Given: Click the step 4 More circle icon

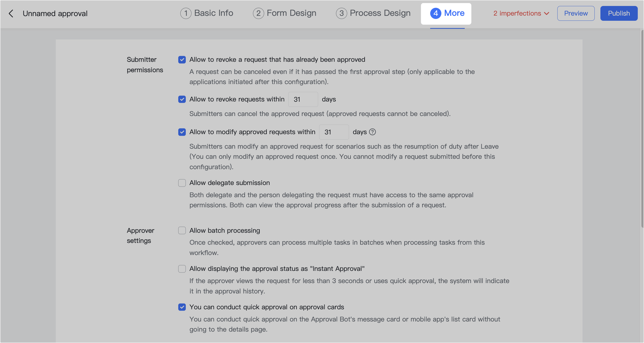Looking at the screenshot, I should click(x=436, y=13).
